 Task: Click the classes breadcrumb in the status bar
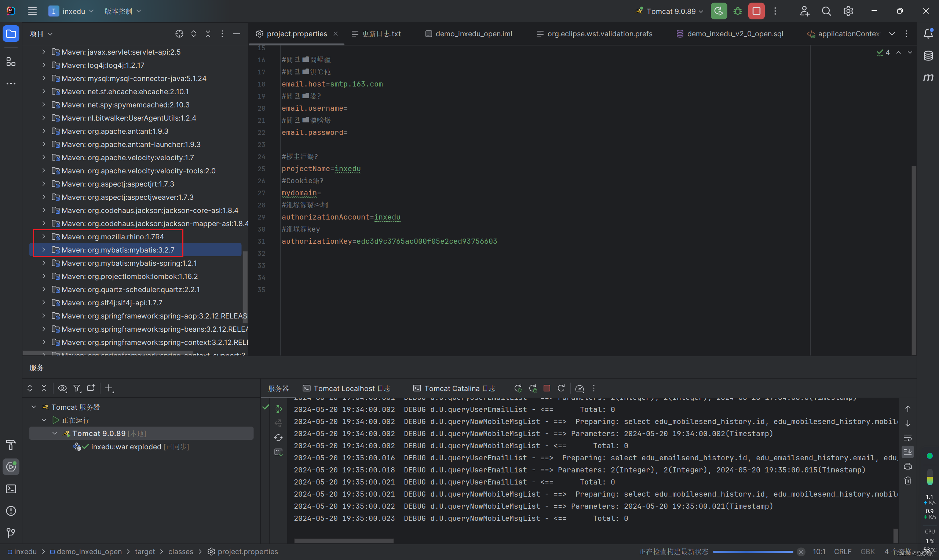point(180,551)
